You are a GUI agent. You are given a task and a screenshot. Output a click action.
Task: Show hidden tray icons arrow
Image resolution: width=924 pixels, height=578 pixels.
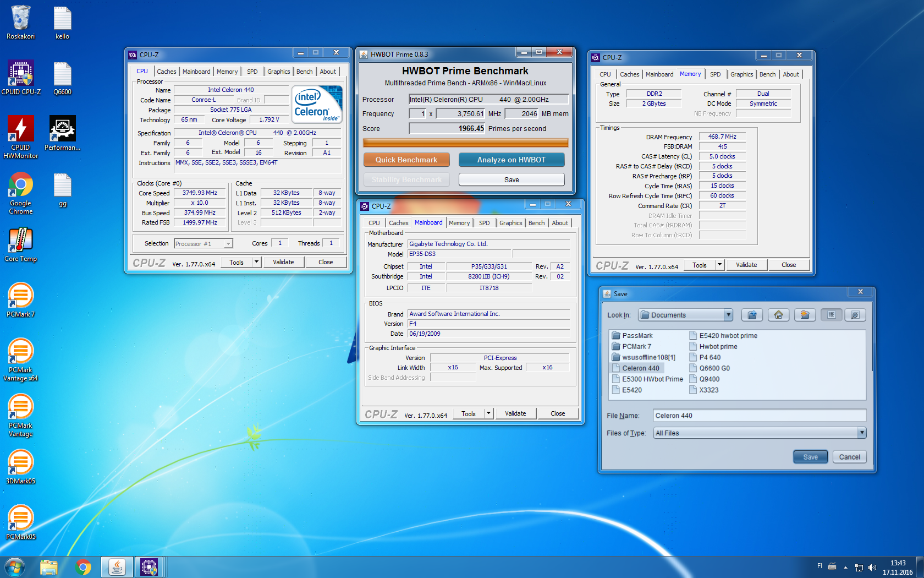(845, 568)
